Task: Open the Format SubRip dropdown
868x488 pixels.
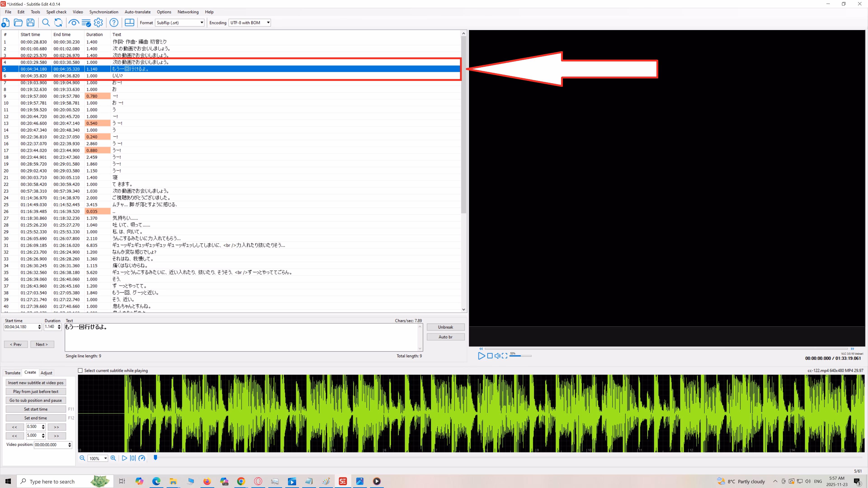Action: 180,23
